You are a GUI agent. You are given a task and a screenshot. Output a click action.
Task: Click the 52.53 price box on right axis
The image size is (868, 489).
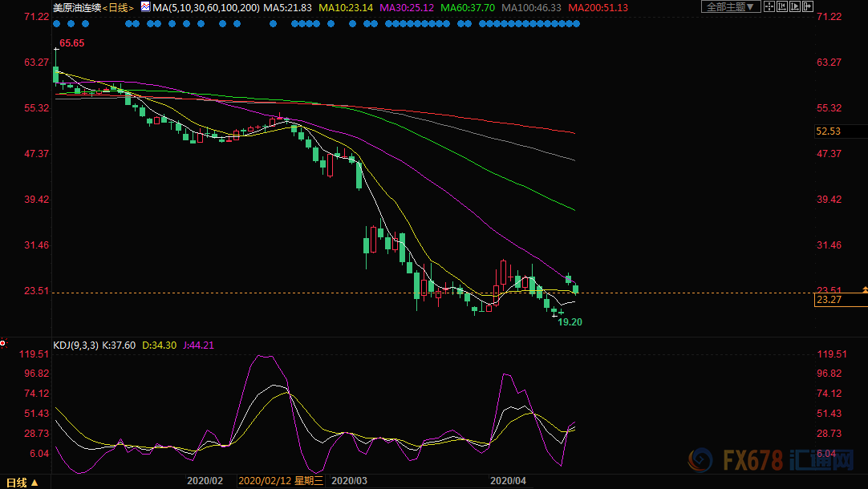coord(829,131)
